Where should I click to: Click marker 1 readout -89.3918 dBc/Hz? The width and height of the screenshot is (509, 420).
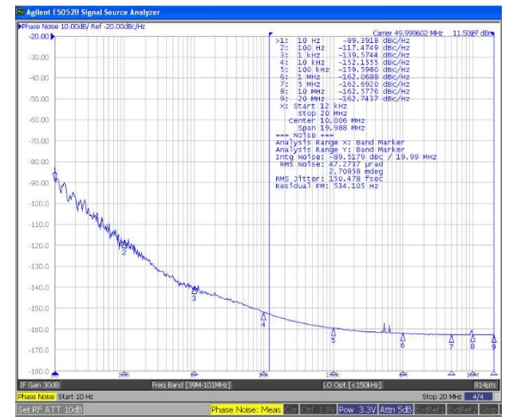[377, 41]
